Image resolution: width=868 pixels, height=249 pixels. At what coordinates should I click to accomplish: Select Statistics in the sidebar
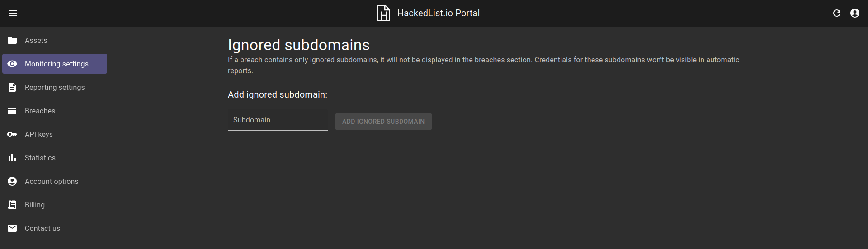[55, 158]
